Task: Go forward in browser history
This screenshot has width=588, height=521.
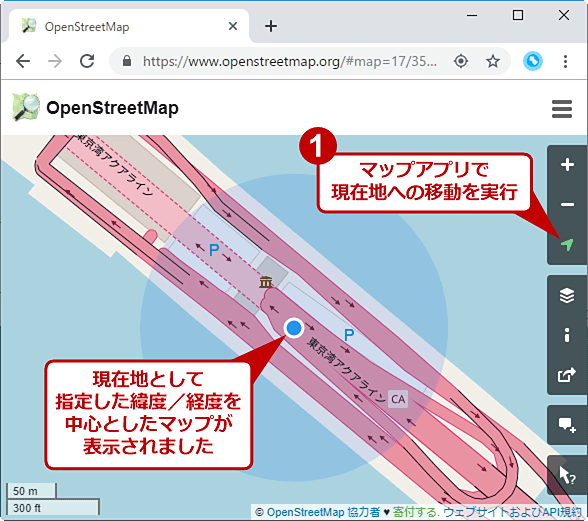Action: [x=55, y=61]
